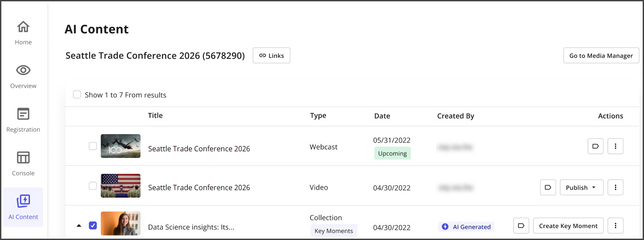Open more options menu for Webcast row
The height and width of the screenshot is (240, 644).
(x=615, y=146)
